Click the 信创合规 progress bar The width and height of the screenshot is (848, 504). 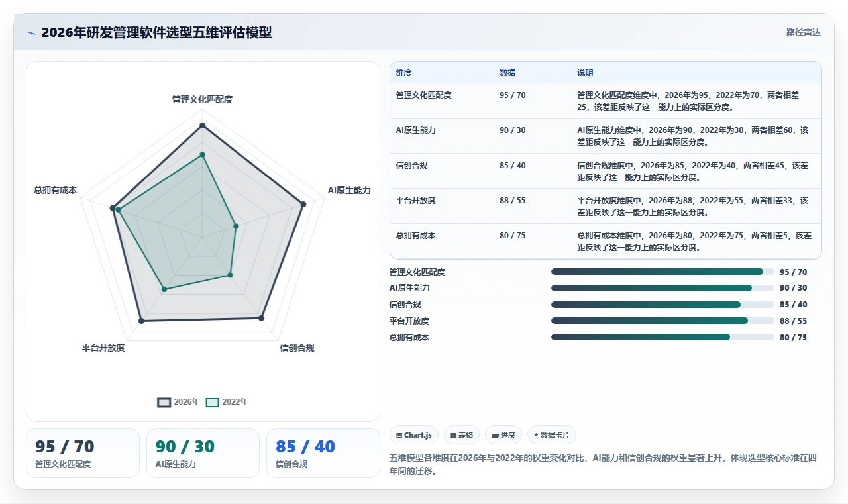click(x=662, y=305)
